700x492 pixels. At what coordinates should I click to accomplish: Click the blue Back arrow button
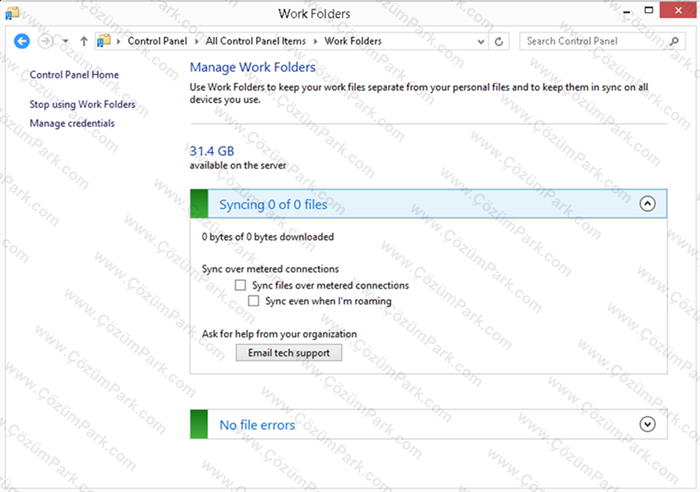click(21, 41)
